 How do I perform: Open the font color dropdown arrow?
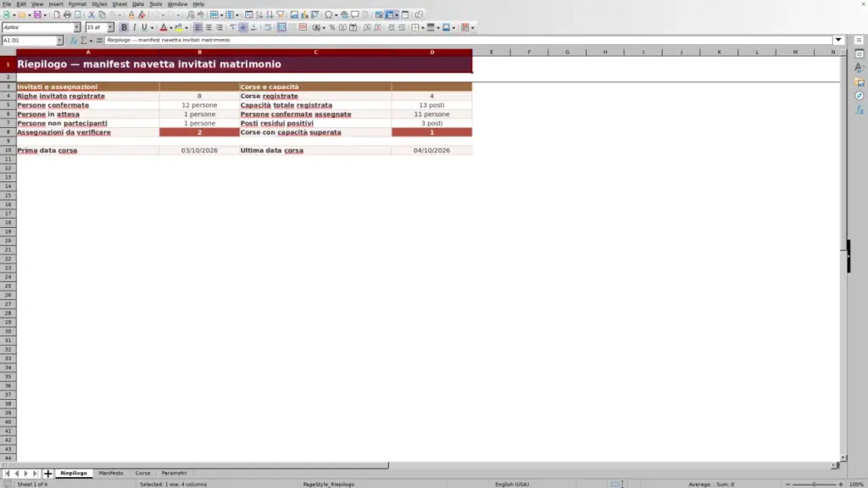[x=171, y=28]
